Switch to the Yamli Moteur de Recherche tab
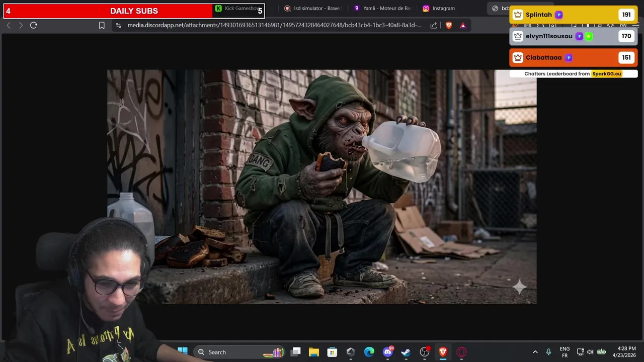This screenshot has width=644, height=362. [x=382, y=9]
